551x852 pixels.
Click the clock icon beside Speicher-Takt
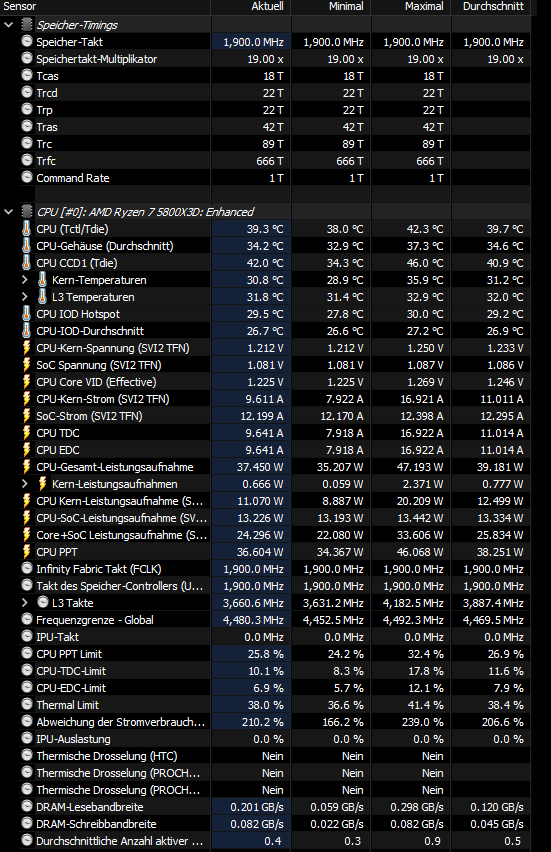(27, 41)
